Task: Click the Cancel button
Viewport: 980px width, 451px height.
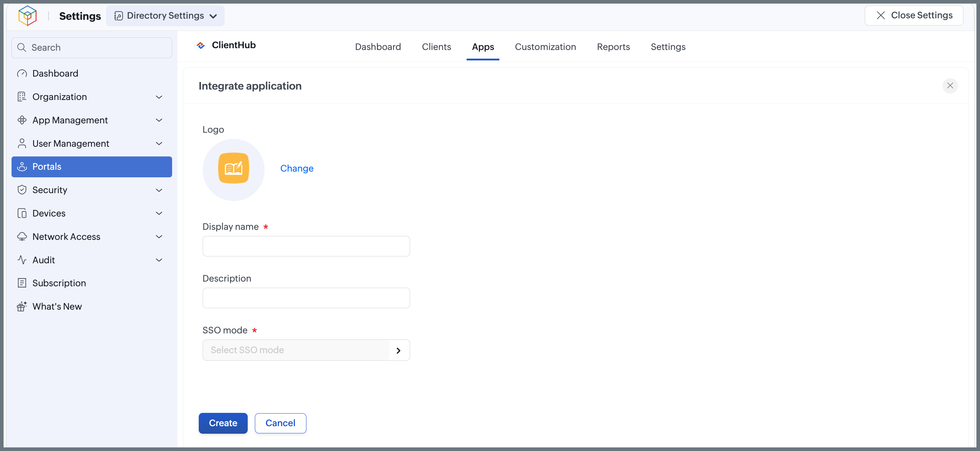Action: 280,423
